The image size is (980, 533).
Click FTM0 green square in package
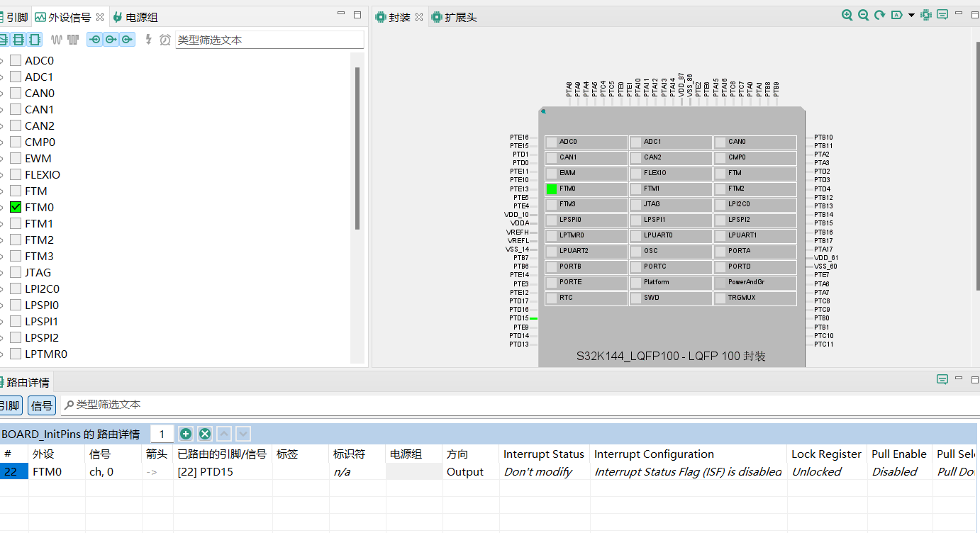pyautogui.click(x=552, y=189)
